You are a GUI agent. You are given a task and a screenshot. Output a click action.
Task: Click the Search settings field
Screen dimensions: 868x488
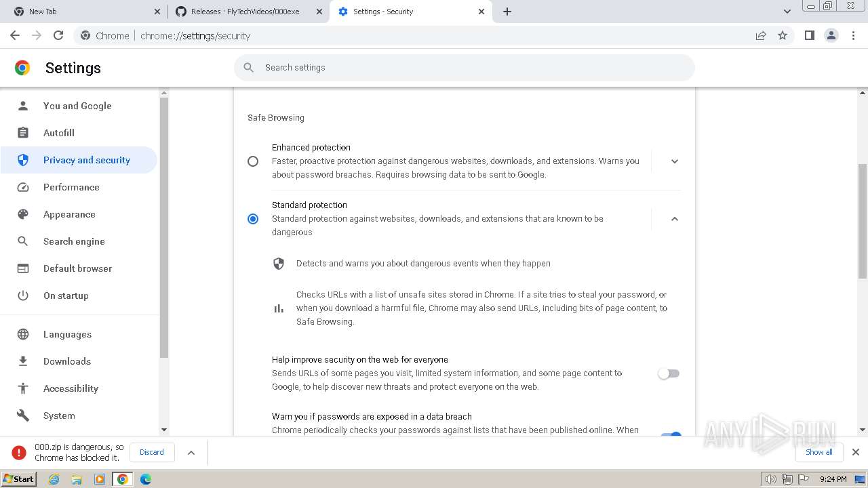pyautogui.click(x=465, y=67)
